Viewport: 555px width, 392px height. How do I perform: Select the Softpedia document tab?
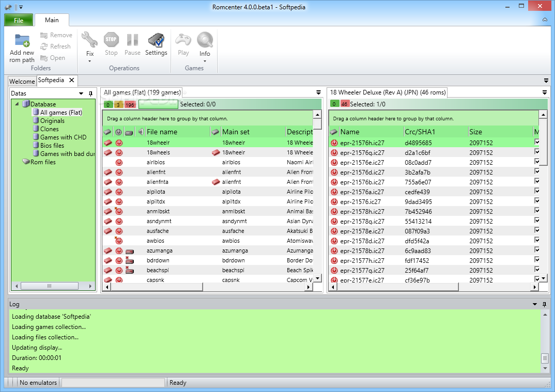(51, 80)
